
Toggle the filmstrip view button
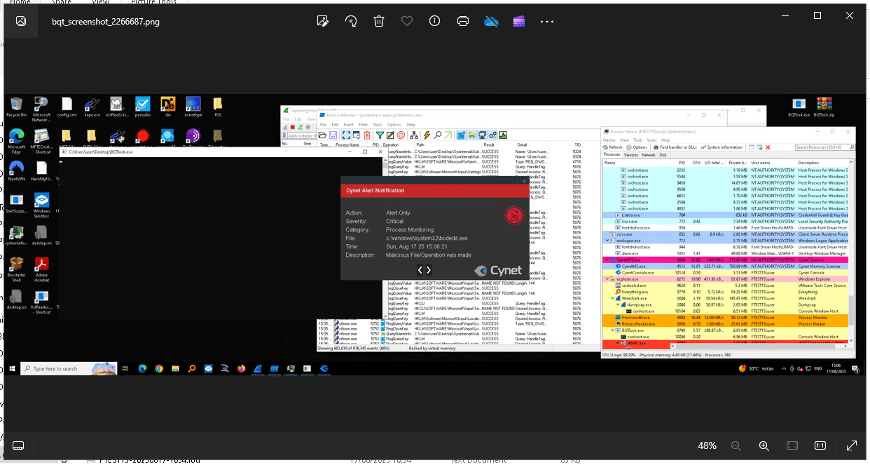pyautogui.click(x=19, y=444)
